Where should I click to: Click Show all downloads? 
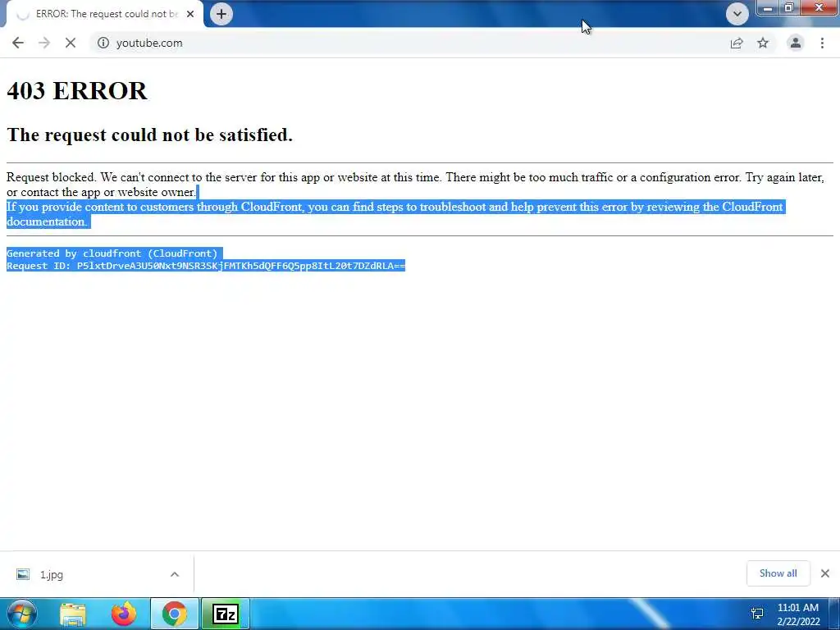pos(778,573)
